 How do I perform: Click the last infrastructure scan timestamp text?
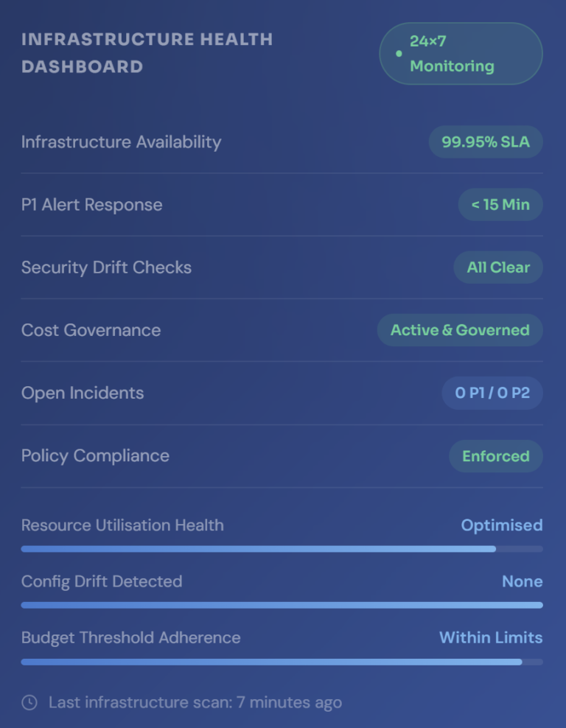pos(195,702)
